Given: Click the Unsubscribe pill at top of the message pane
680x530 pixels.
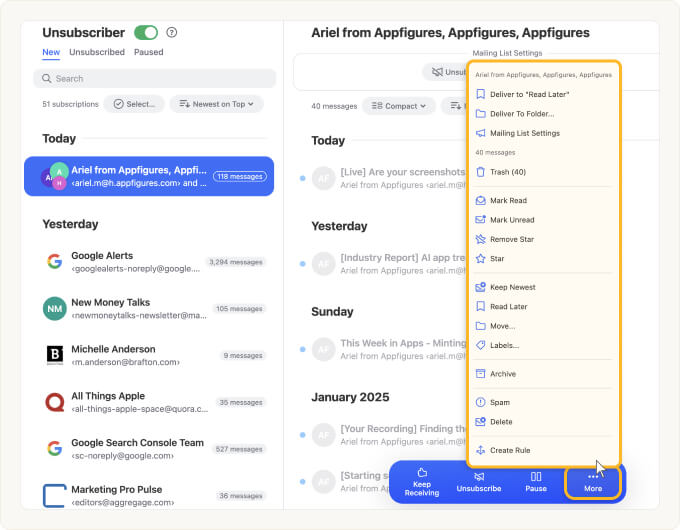Looking at the screenshot, I should [x=446, y=72].
